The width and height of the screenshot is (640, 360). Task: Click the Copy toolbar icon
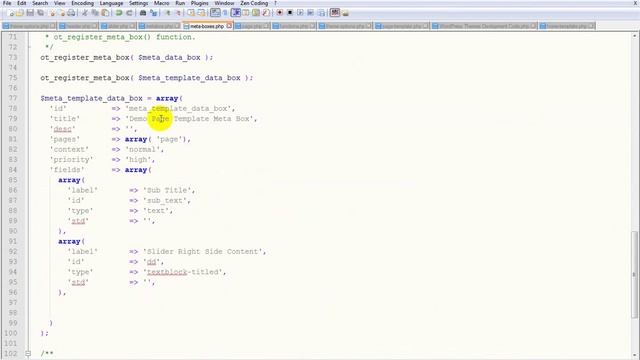click(94, 13)
